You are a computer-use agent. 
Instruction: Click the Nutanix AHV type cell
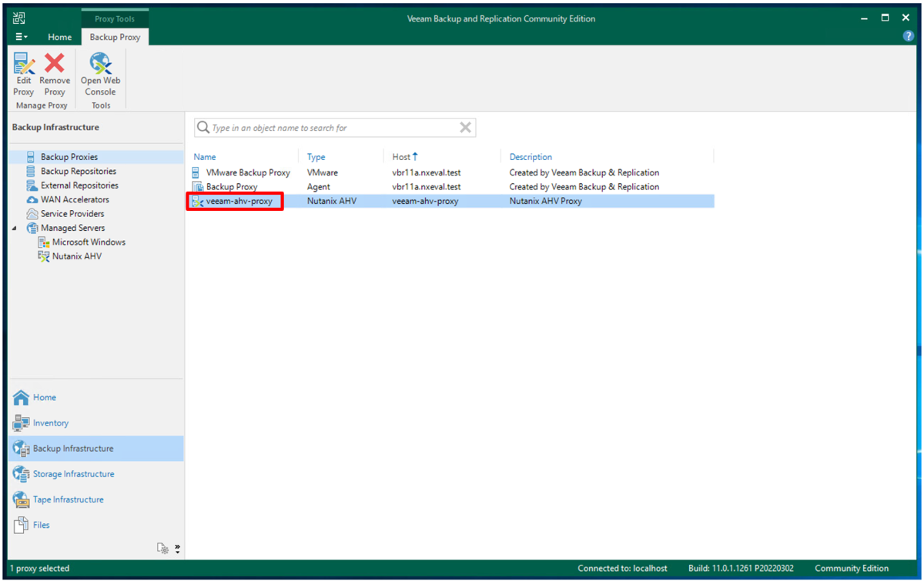pyautogui.click(x=331, y=201)
